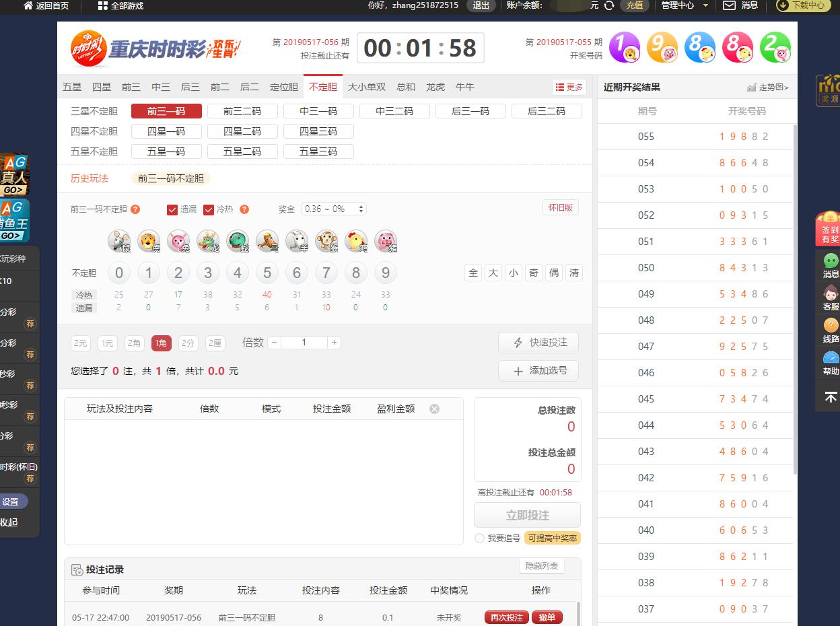Click the 快速投注 button

coord(538,343)
